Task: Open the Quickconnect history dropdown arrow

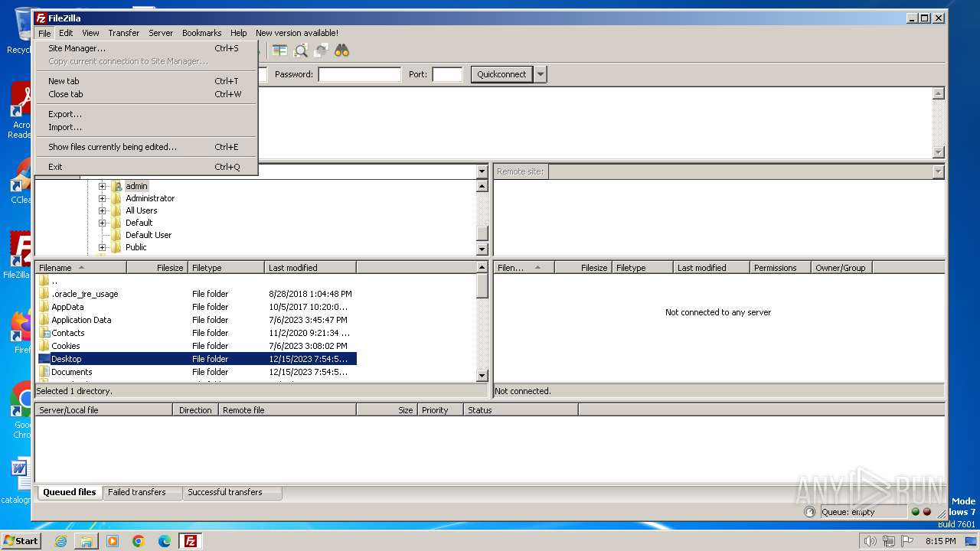Action: tap(541, 74)
